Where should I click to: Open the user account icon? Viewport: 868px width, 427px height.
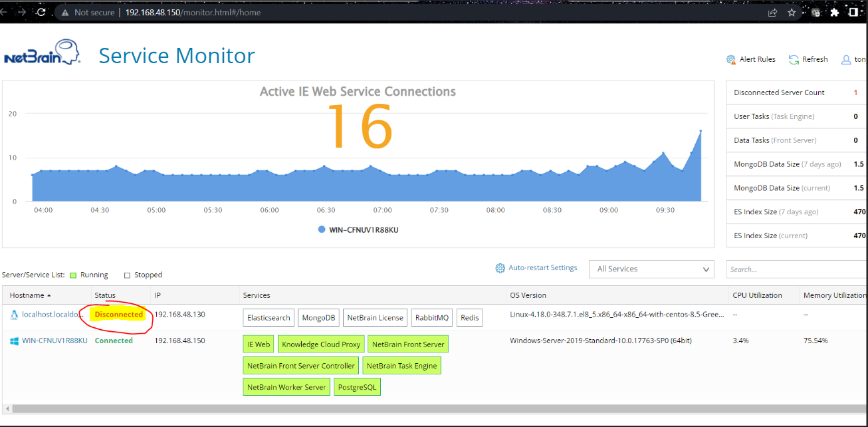click(x=846, y=59)
